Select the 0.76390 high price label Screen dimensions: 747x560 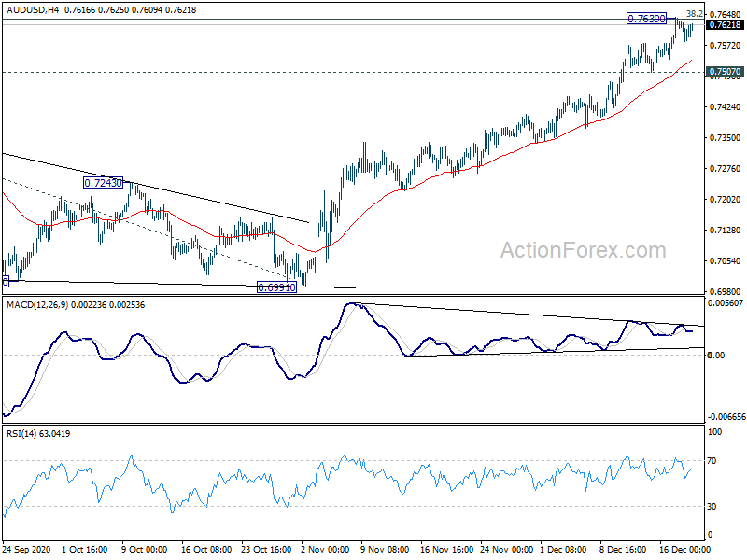pos(646,19)
